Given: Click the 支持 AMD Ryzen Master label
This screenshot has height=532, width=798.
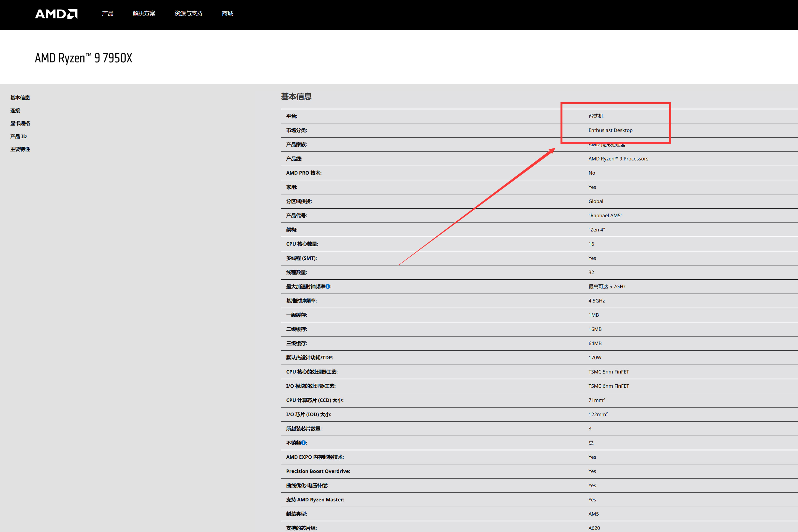Looking at the screenshot, I should point(315,500).
